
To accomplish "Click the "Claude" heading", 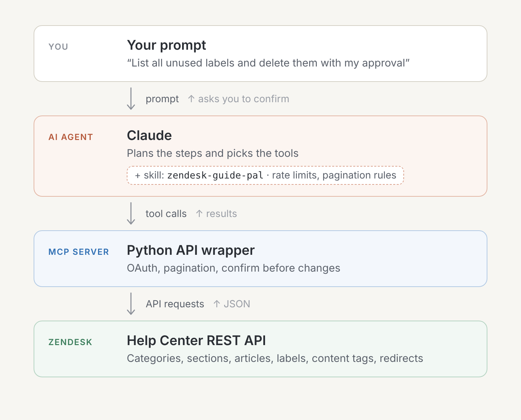I will 149,135.
